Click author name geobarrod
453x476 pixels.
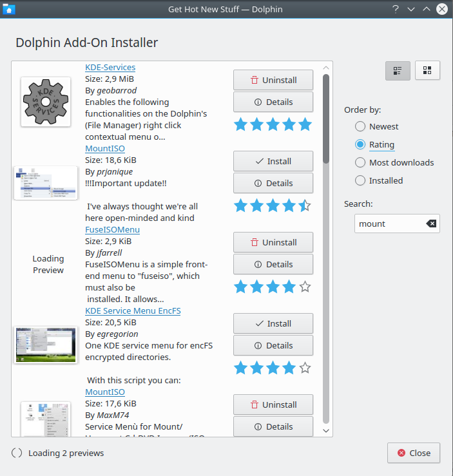pyautogui.click(x=117, y=90)
